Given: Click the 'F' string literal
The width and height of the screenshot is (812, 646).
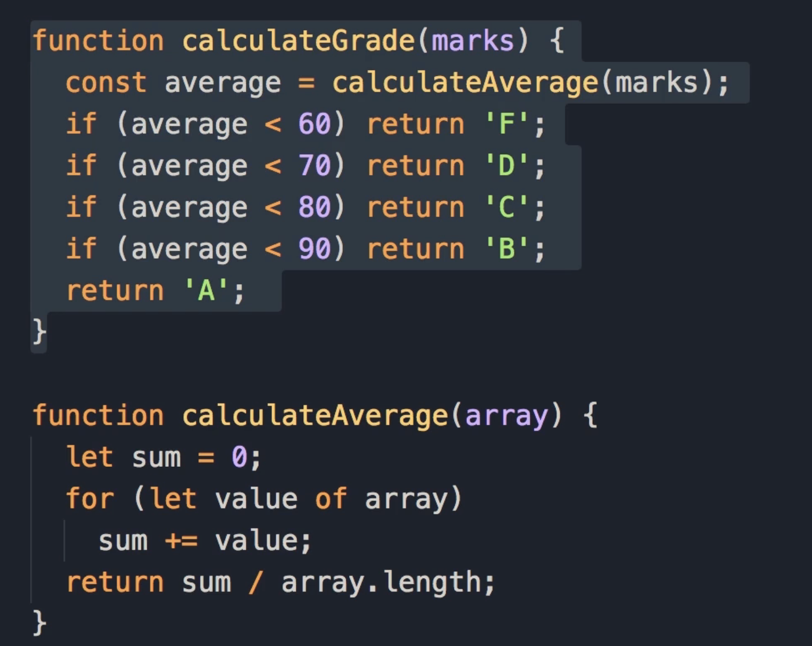Looking at the screenshot, I should tap(507, 124).
